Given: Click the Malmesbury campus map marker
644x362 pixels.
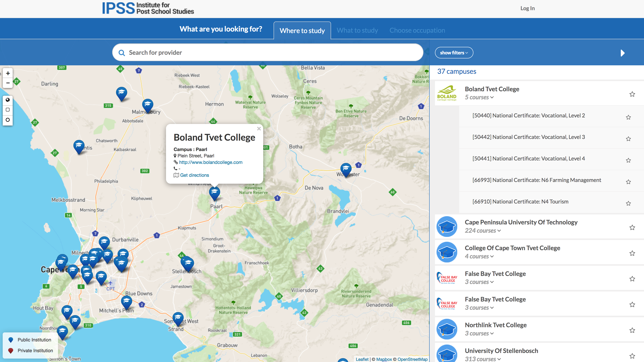Looking at the screenshot, I should 148,106.
